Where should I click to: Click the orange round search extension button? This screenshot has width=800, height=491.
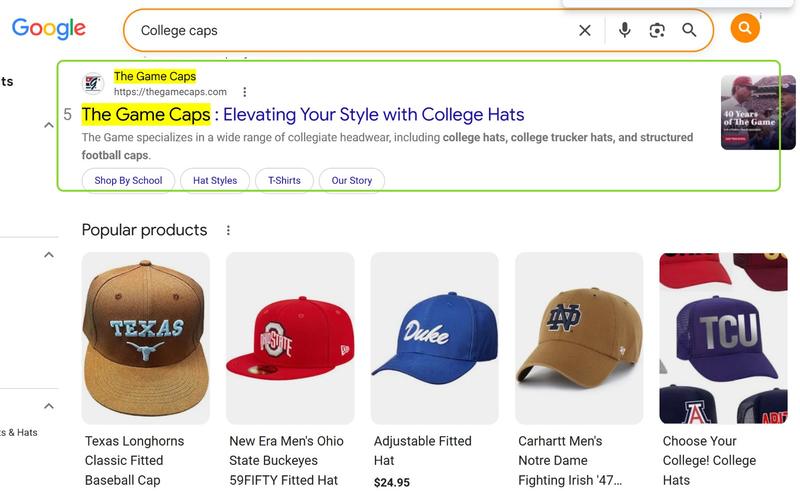click(x=745, y=28)
